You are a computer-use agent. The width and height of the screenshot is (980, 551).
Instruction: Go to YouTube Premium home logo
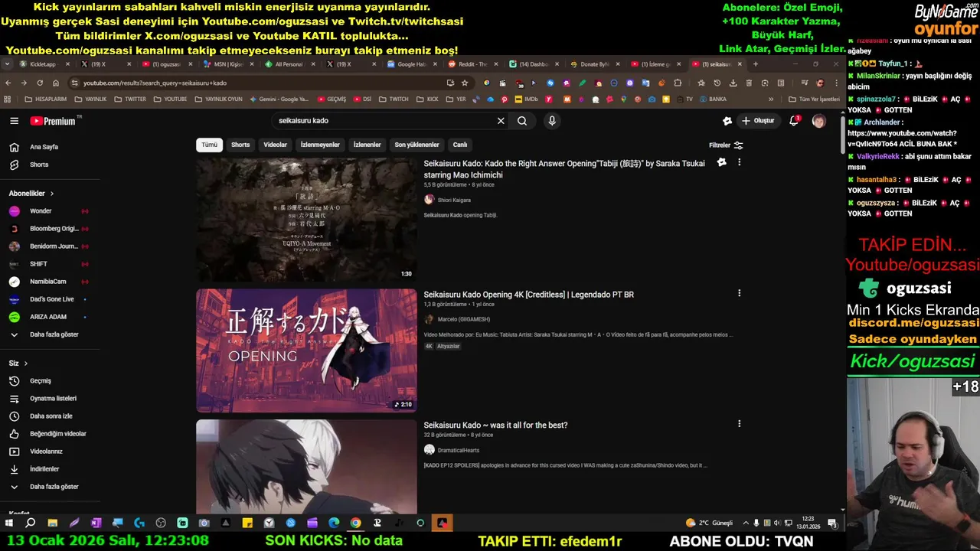click(x=53, y=121)
